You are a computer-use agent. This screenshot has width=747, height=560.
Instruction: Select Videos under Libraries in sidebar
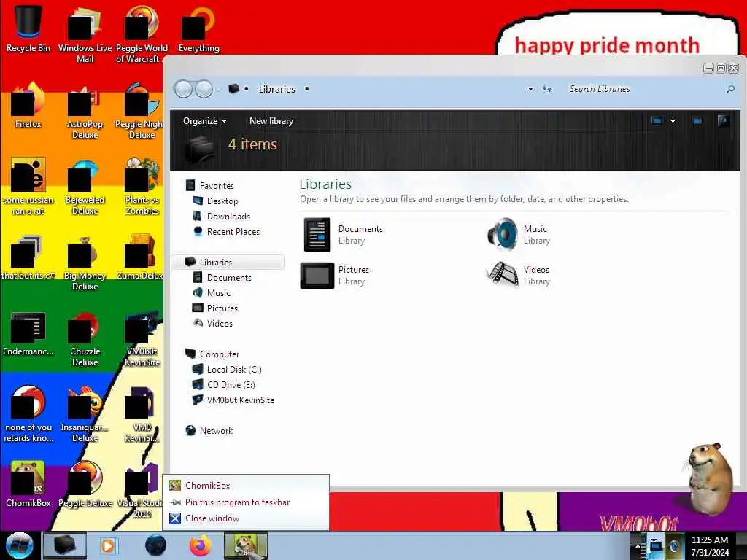point(220,323)
